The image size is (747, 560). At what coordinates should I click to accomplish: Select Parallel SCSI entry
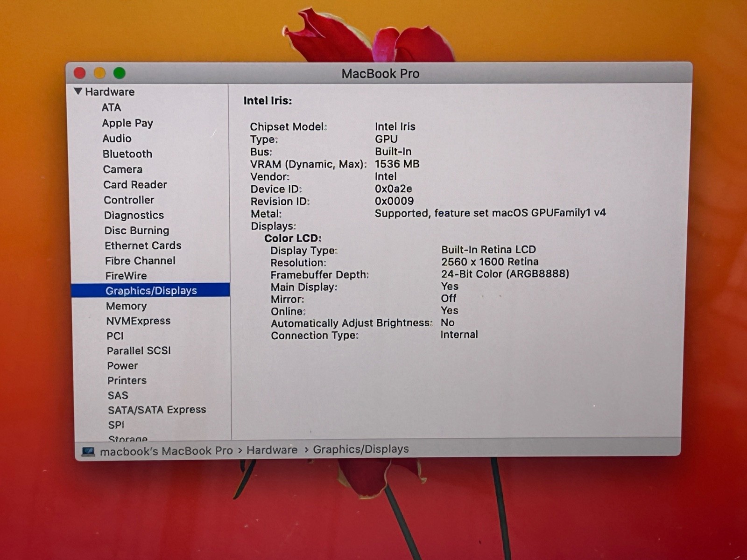(139, 350)
